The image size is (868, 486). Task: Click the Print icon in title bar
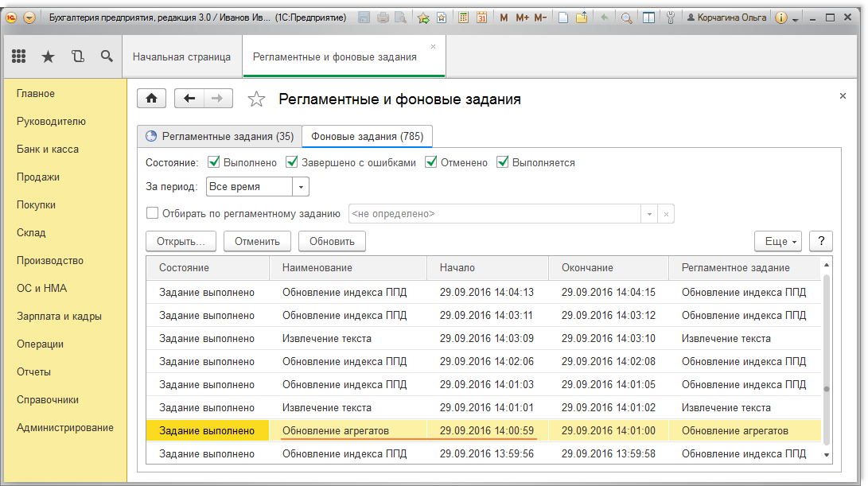383,17
